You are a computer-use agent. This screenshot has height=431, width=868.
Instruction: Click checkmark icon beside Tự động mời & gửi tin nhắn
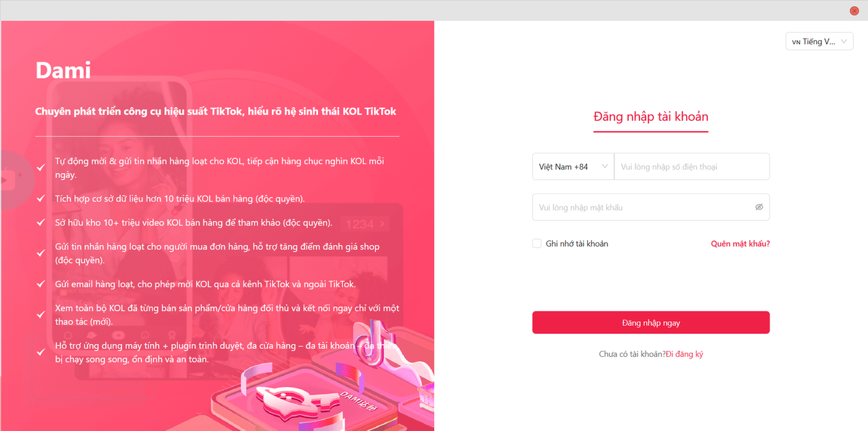click(x=41, y=168)
